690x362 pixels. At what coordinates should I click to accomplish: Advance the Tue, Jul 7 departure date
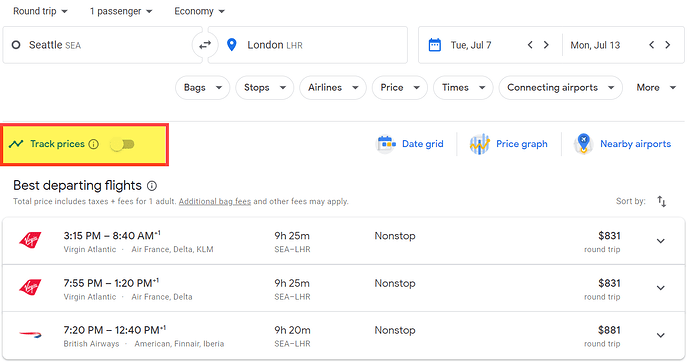coord(546,45)
